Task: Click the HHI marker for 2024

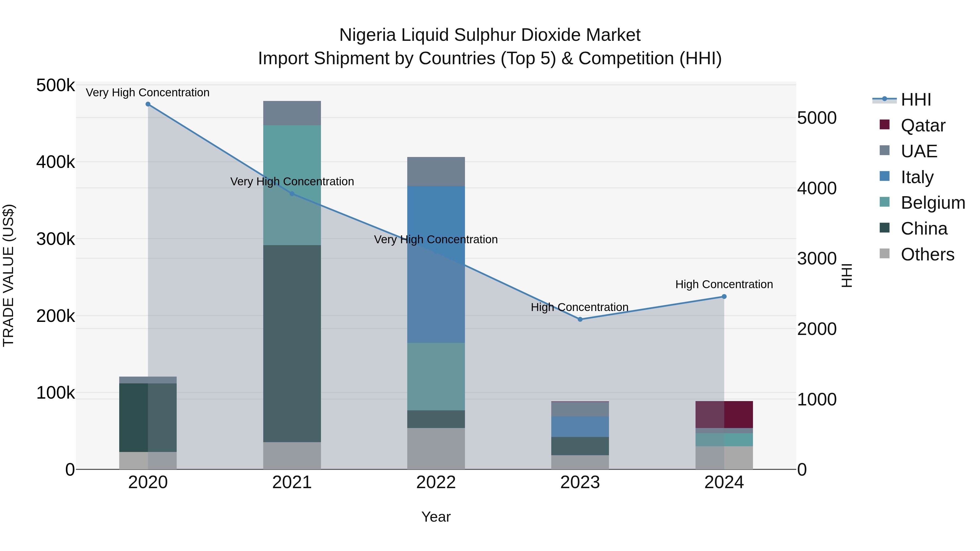Action: pyautogui.click(x=724, y=297)
